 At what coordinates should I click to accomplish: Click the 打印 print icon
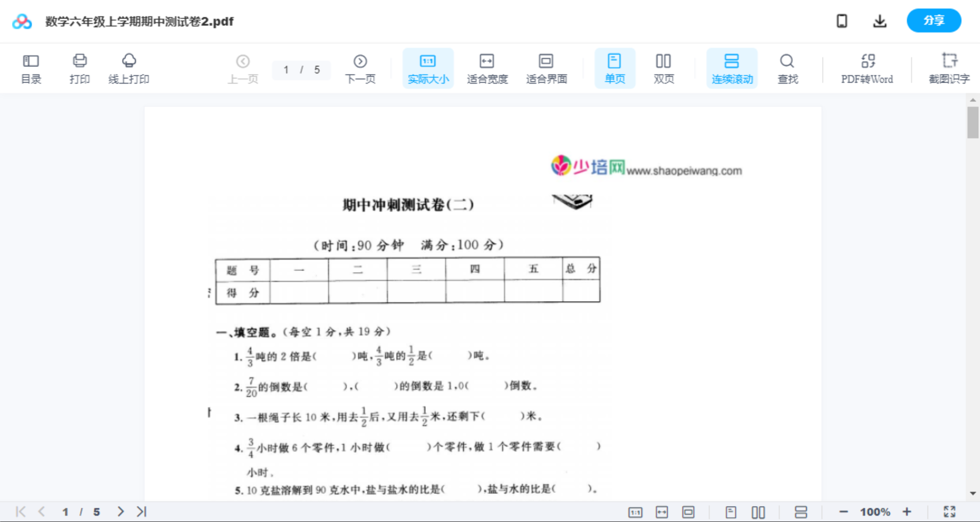79,68
